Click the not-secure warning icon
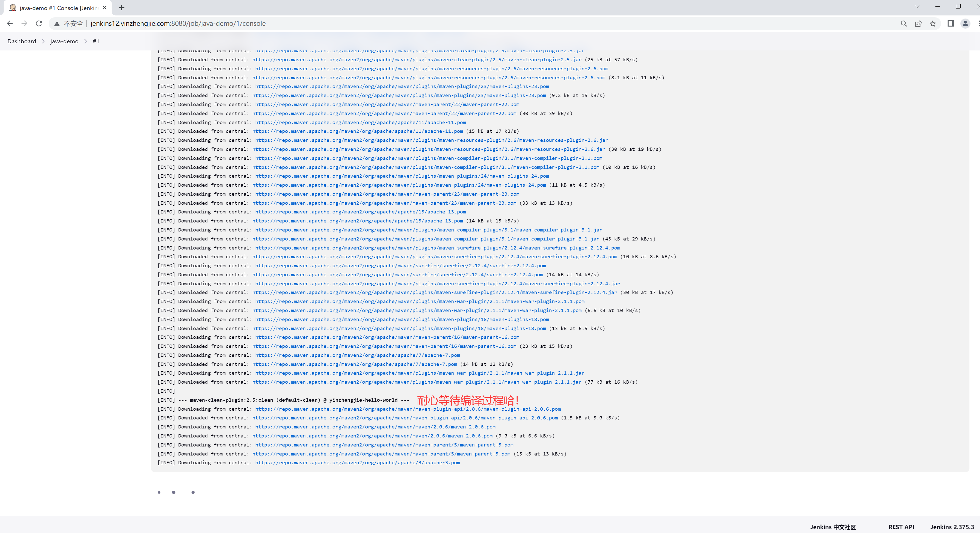 57,24
